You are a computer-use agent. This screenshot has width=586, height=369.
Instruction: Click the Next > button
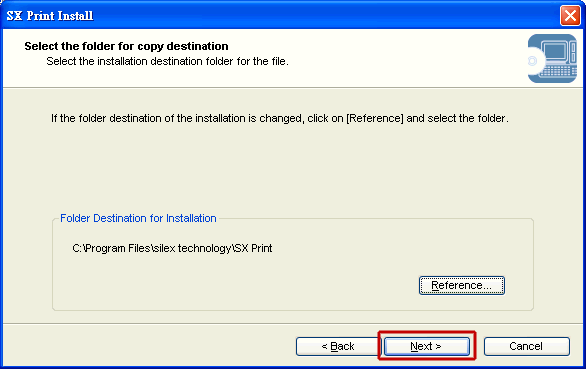point(426,346)
